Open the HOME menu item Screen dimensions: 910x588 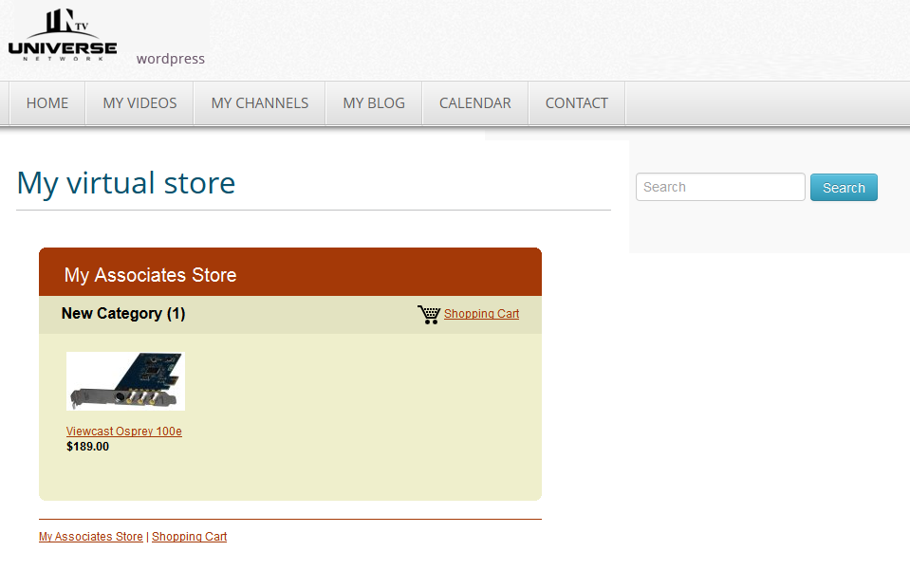pyautogui.click(x=47, y=103)
